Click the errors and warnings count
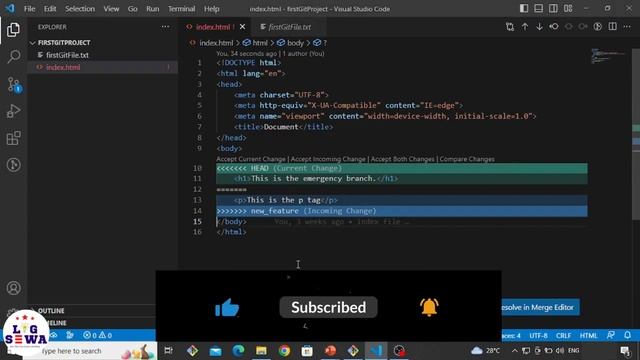Viewport: 640px width, 360px height. [97, 335]
